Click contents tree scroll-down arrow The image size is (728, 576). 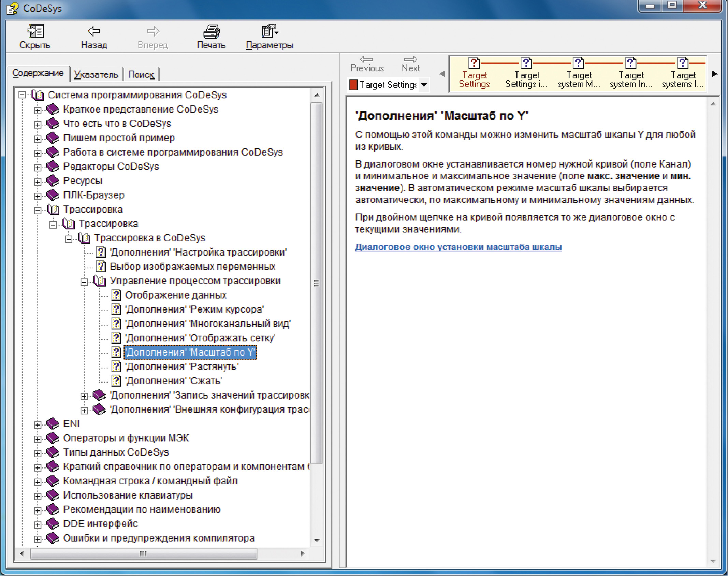[x=317, y=540]
